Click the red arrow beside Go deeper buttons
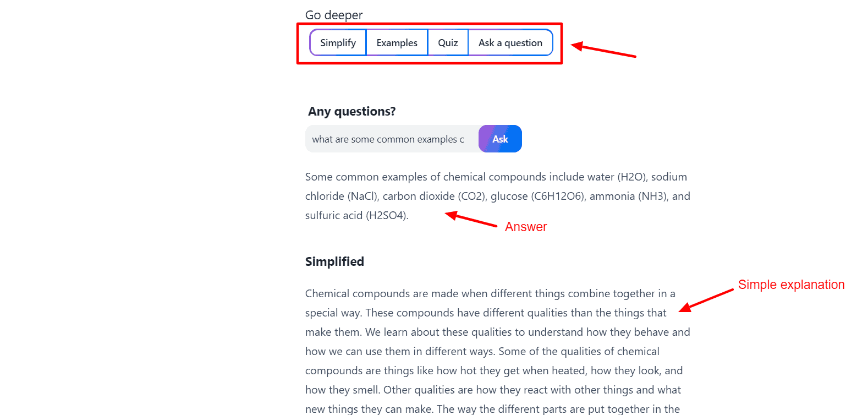Image resolution: width=868 pixels, height=415 pixels. click(603, 50)
